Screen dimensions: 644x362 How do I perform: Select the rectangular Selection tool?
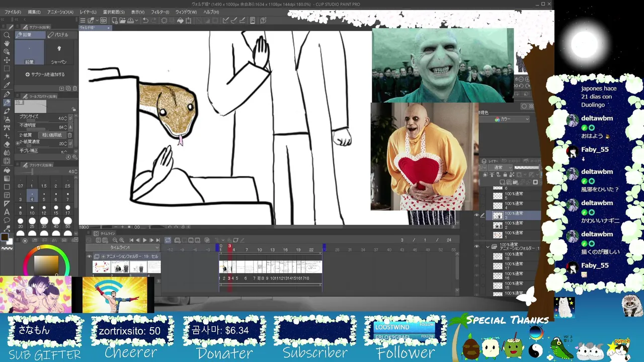pos(7,68)
